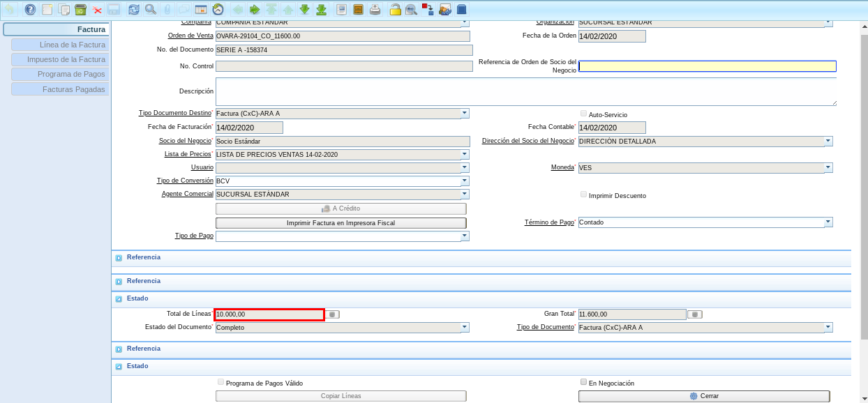Screen dimensions: 868x403
Task: Open the Término de Pago dropdown
Action: [x=828, y=222]
